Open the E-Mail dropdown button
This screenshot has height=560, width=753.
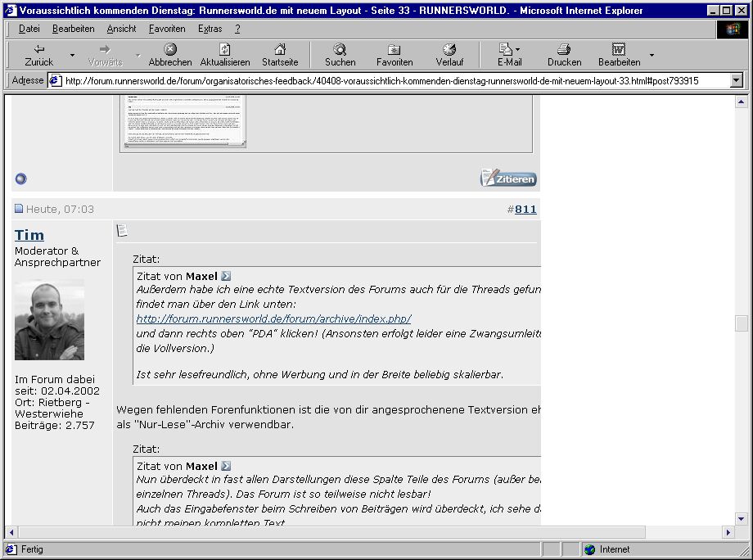pyautogui.click(x=509, y=55)
